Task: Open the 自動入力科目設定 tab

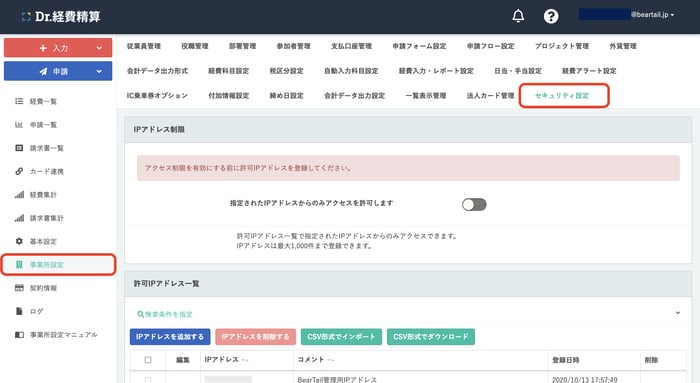Action: click(351, 71)
